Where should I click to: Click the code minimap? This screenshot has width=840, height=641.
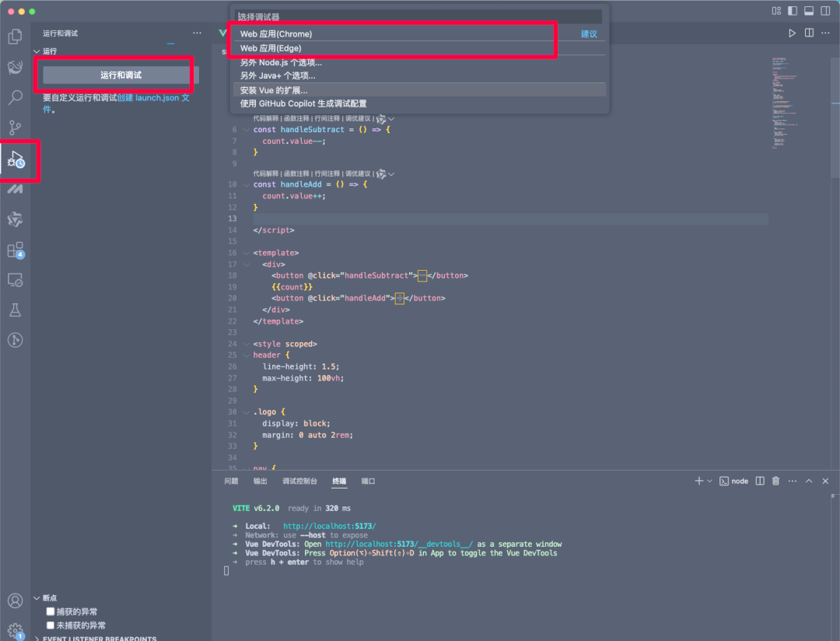coord(785,102)
